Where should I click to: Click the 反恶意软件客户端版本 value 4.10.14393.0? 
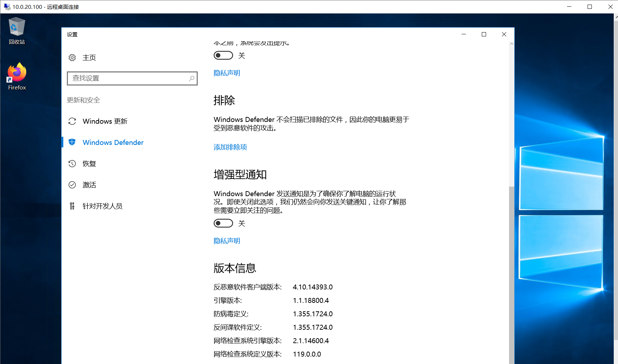[313, 287]
